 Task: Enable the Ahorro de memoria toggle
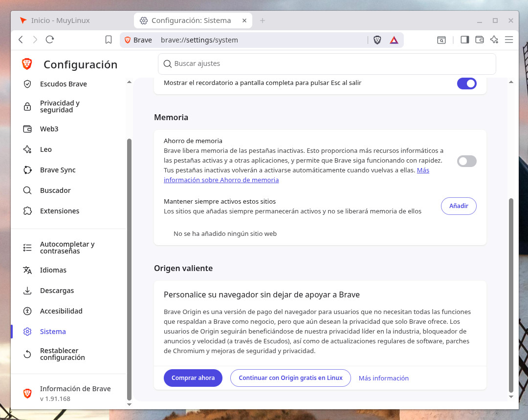(466, 161)
